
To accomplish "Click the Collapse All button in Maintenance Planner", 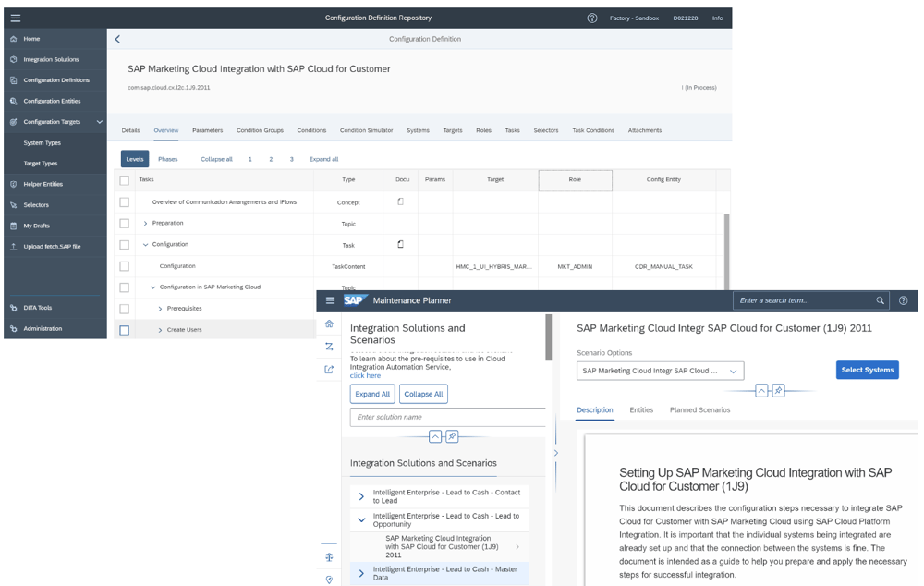I will pyautogui.click(x=423, y=394).
